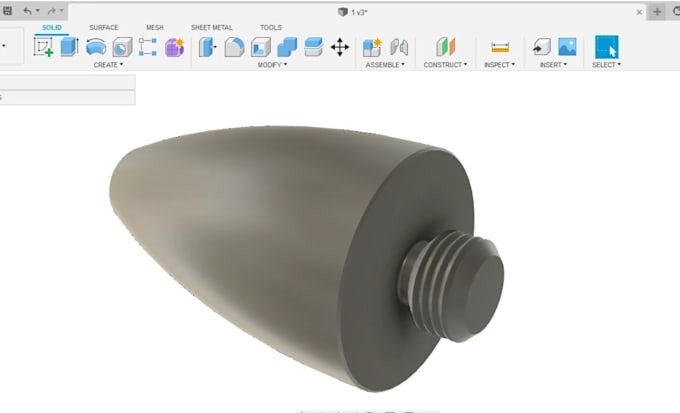This screenshot has width=680, height=413.
Task: Select the Combine tool
Action: tap(287, 47)
